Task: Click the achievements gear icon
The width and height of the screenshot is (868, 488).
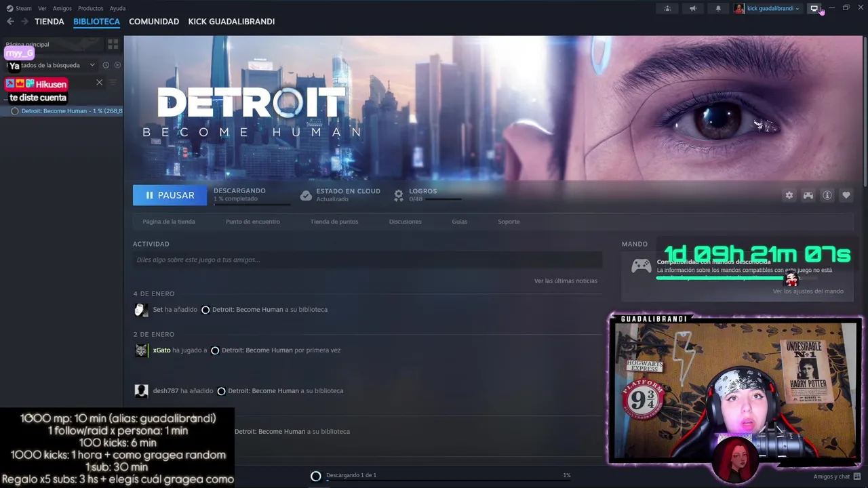Action: tap(399, 195)
